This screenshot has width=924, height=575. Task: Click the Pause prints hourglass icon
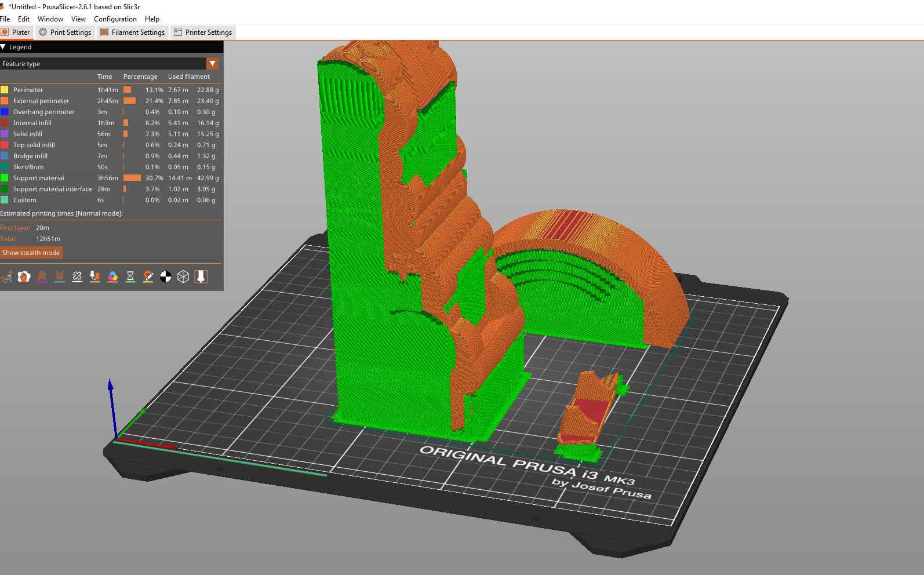[x=130, y=277]
